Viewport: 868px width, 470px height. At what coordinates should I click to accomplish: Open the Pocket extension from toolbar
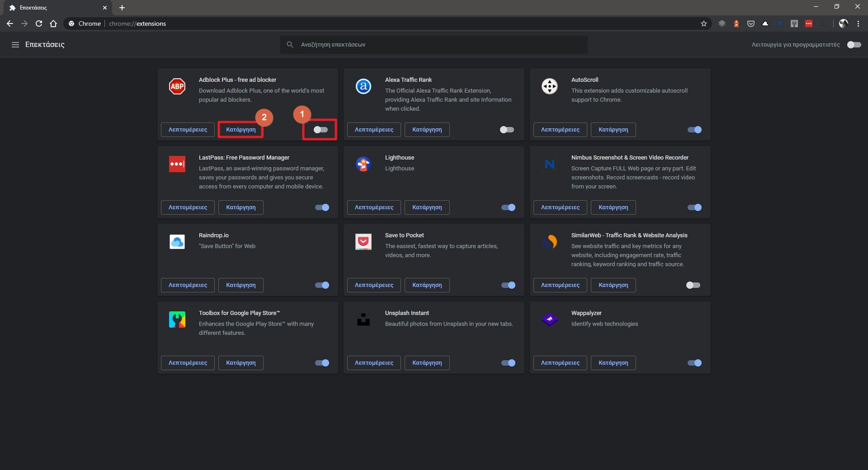click(x=750, y=23)
